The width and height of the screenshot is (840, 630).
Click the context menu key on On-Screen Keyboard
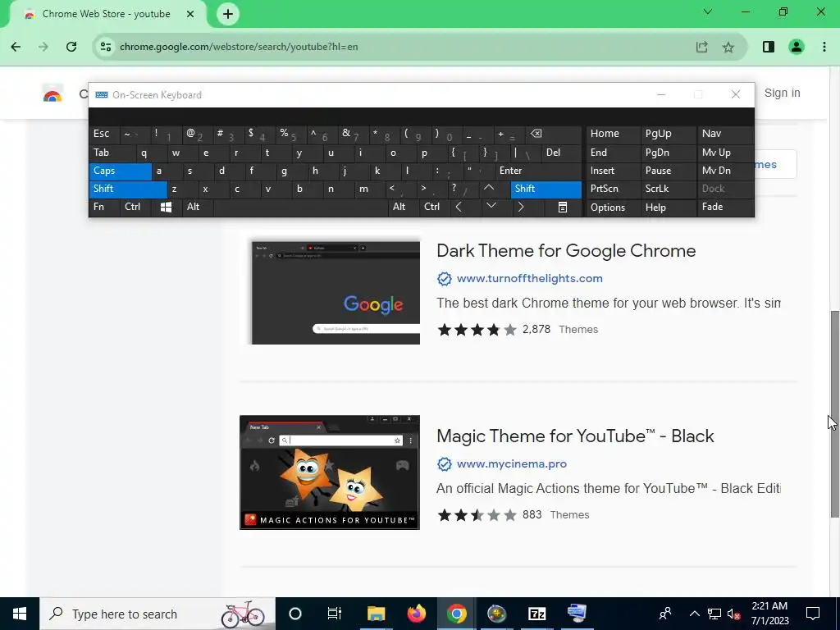[563, 208]
